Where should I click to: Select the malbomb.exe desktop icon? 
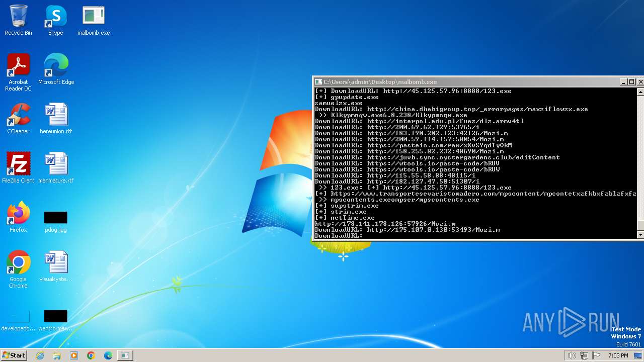point(93,21)
